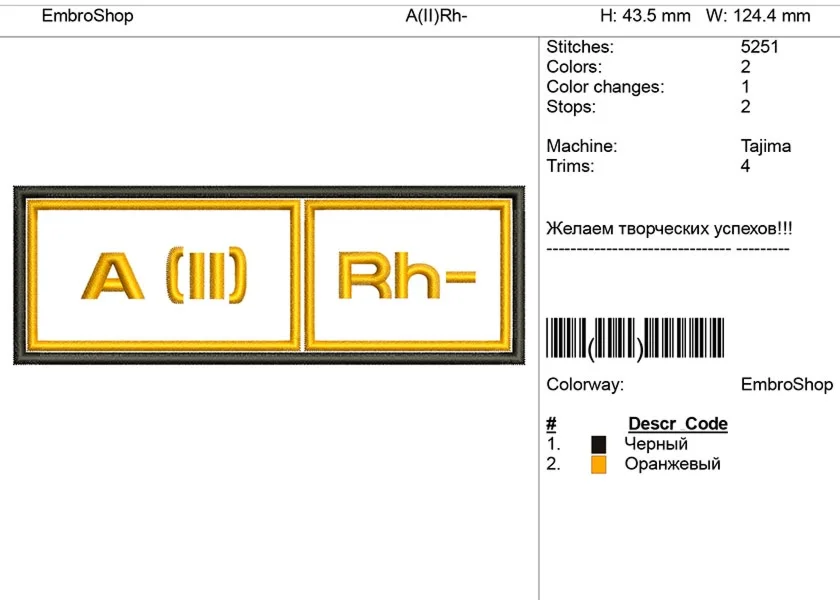Click the barcode graphic
The width and height of the screenshot is (840, 600).
[635, 340]
